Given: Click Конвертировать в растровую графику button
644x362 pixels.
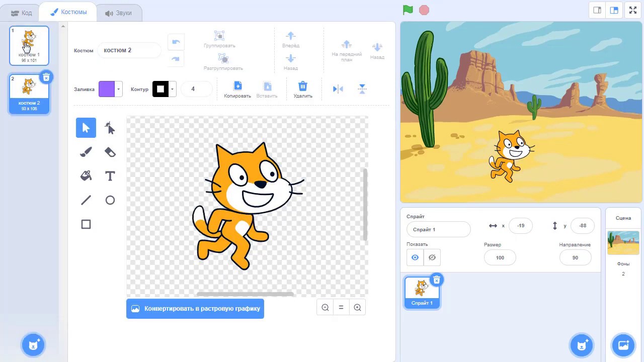Looking at the screenshot, I should 195,309.
